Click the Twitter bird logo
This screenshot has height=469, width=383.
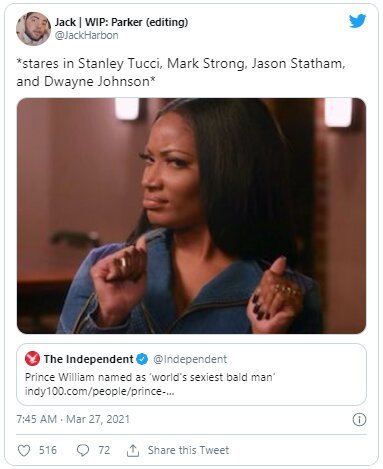357,21
